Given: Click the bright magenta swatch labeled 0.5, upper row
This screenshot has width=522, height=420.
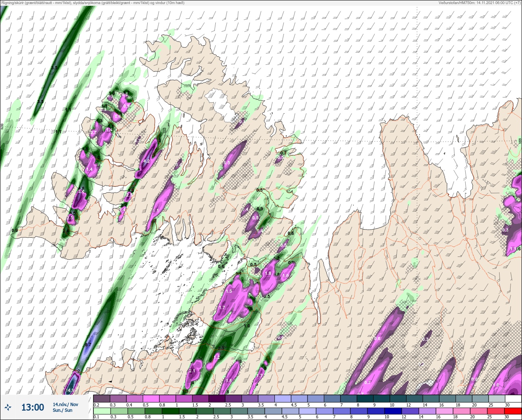Looking at the screenshot, I should [151, 398].
